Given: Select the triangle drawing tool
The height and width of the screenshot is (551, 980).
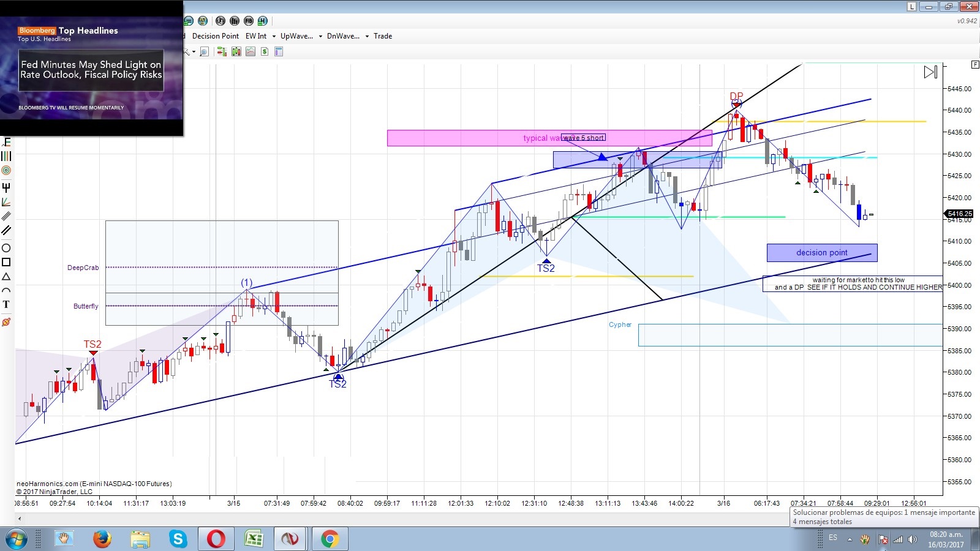Looking at the screenshot, I should [7, 277].
